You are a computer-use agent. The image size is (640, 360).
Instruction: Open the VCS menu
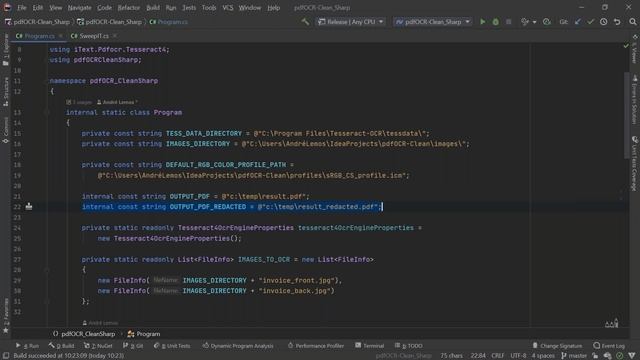227,7
